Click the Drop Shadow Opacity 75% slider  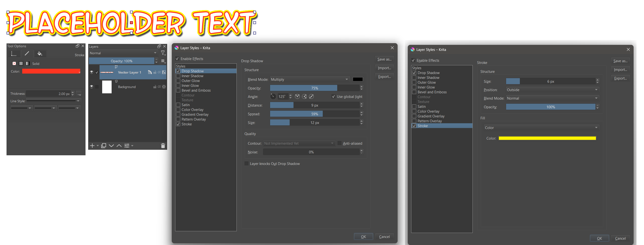[315, 88]
